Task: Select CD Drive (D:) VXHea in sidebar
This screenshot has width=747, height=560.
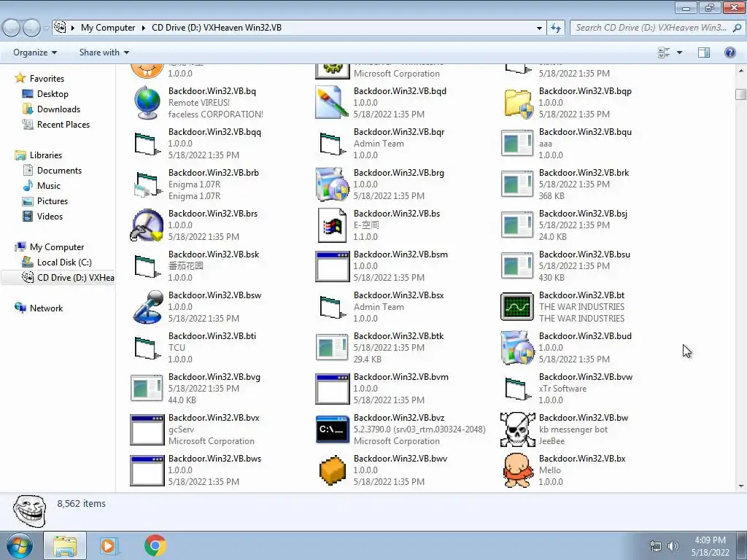Action: [75, 278]
